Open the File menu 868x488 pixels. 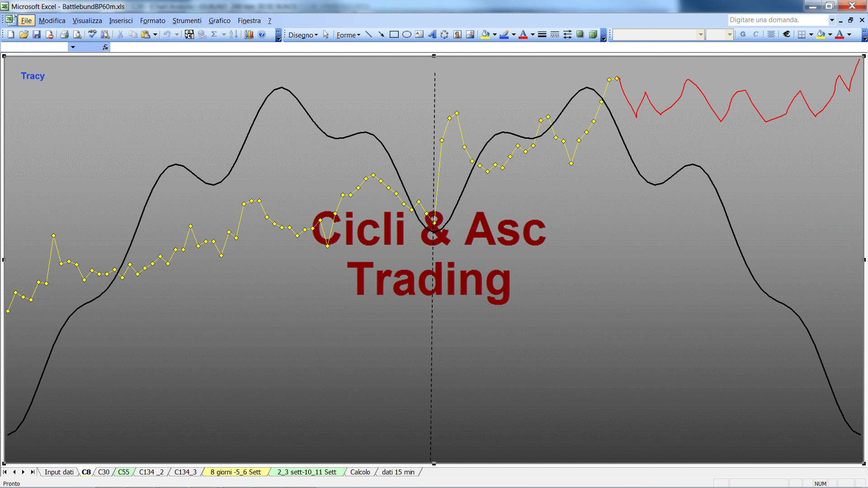pos(26,20)
